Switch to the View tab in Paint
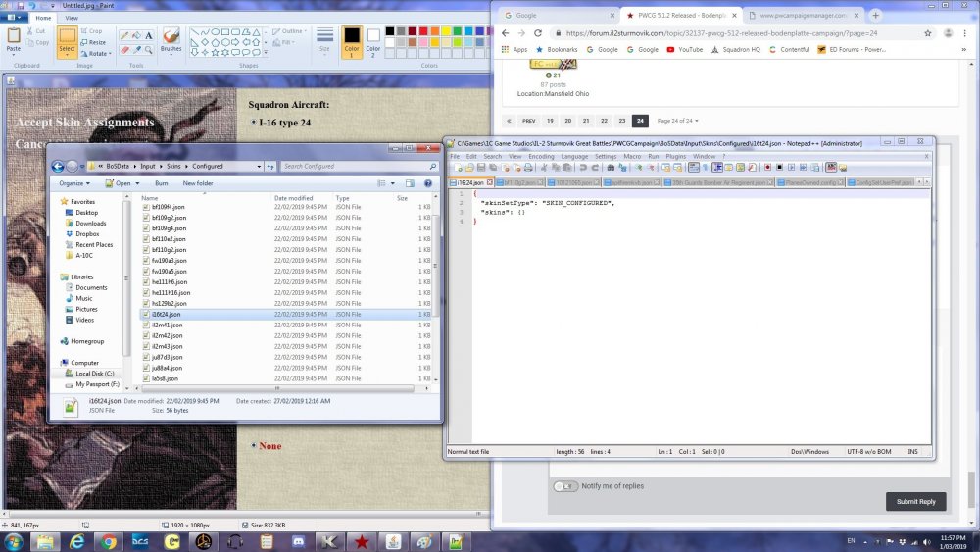This screenshot has width=980, height=552. click(x=72, y=18)
